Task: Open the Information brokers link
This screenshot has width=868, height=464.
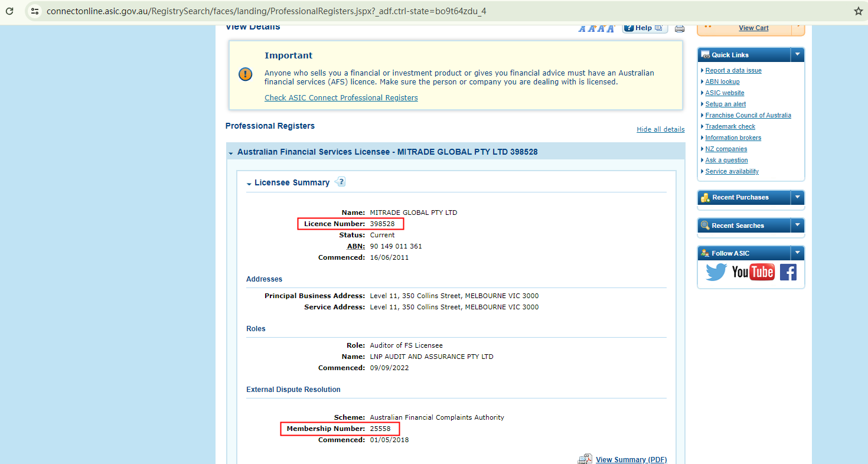Action: tap(733, 138)
